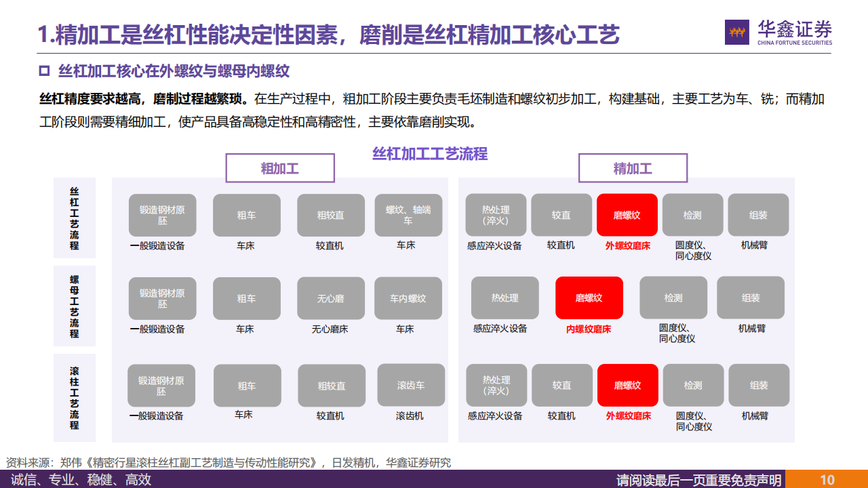Click 较直 box in 丝杠工艺流程 row
868x488 pixels.
(x=561, y=215)
